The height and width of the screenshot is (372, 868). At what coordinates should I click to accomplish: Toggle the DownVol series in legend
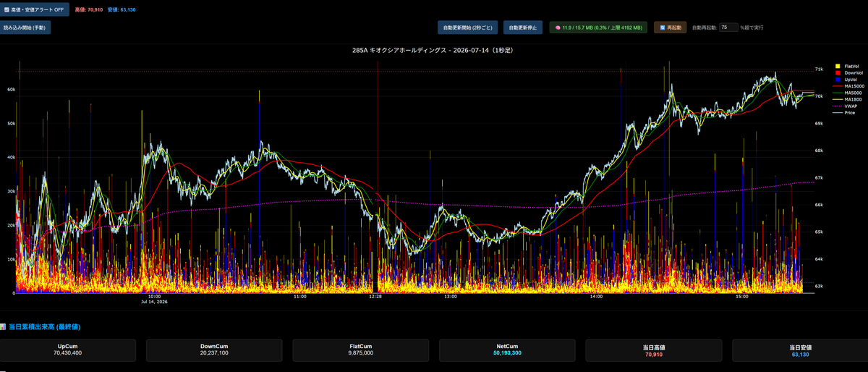pyautogui.click(x=850, y=73)
